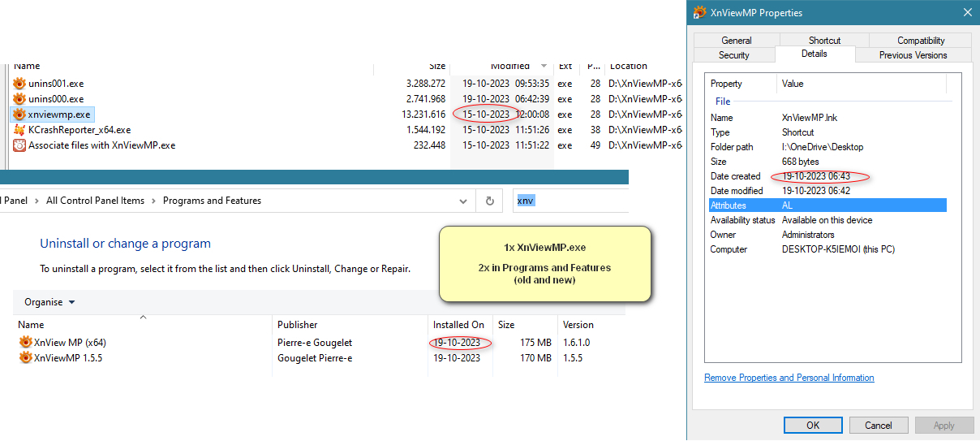
Task: Close the XnViewMP Properties dialog
Action: point(966,12)
